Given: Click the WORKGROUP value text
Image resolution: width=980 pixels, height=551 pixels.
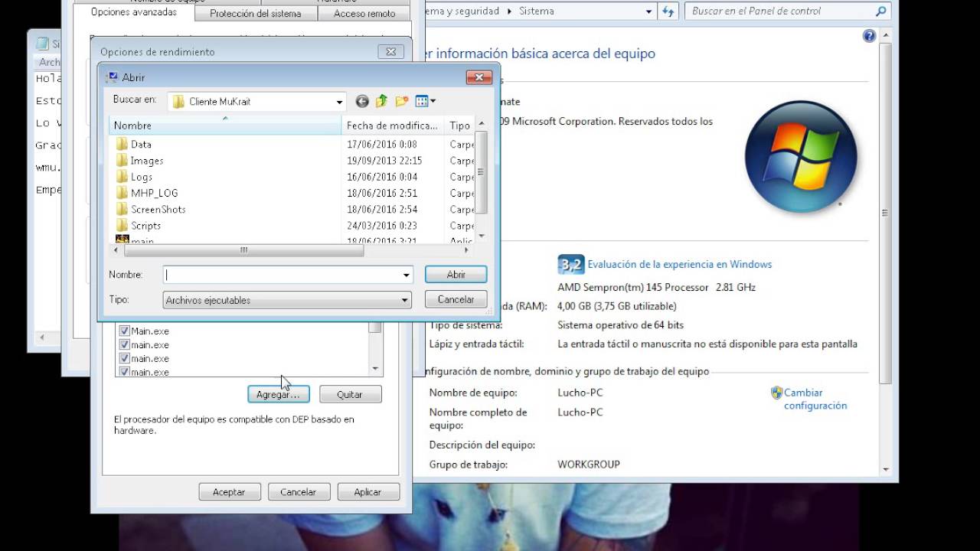Looking at the screenshot, I should click(x=589, y=465).
